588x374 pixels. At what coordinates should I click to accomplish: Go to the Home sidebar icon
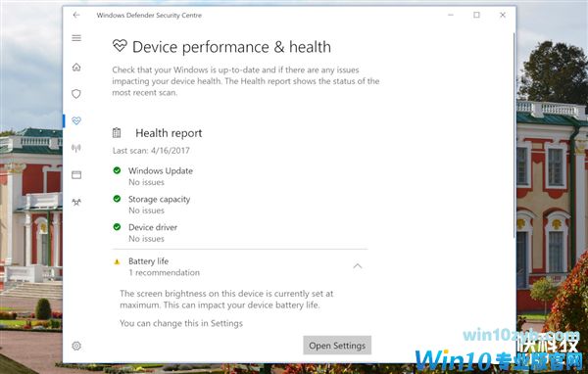[76, 68]
